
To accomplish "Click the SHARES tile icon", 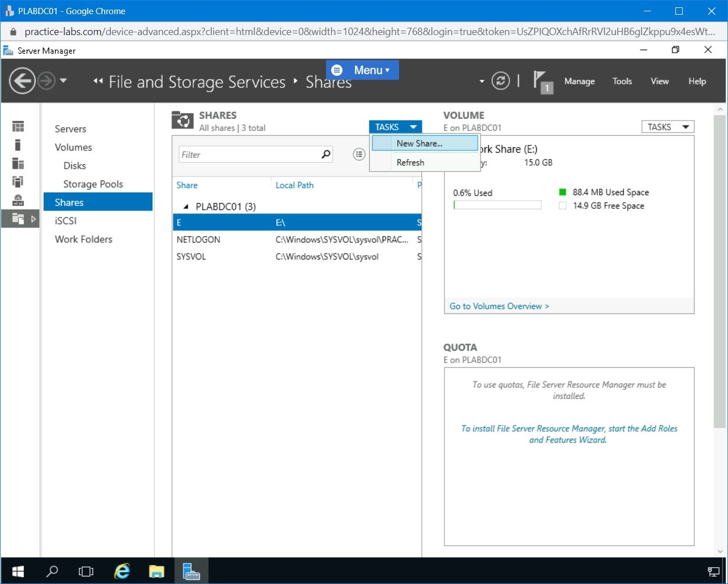I will point(182,120).
